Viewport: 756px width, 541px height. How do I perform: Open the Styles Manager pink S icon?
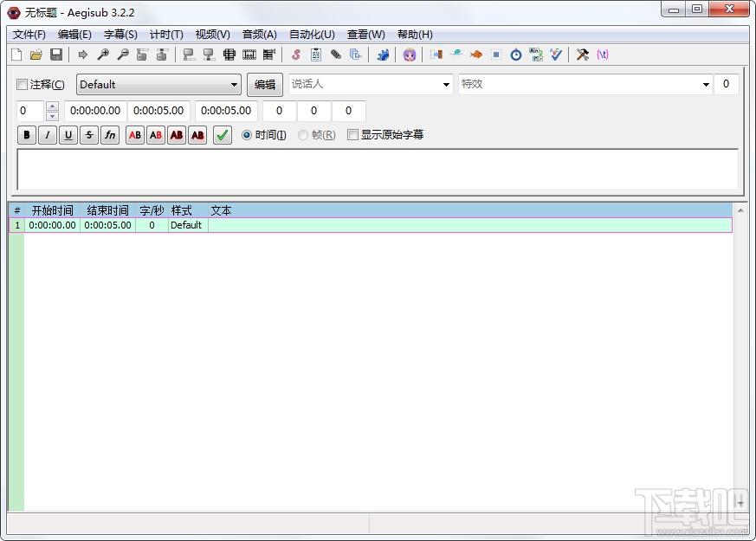296,55
